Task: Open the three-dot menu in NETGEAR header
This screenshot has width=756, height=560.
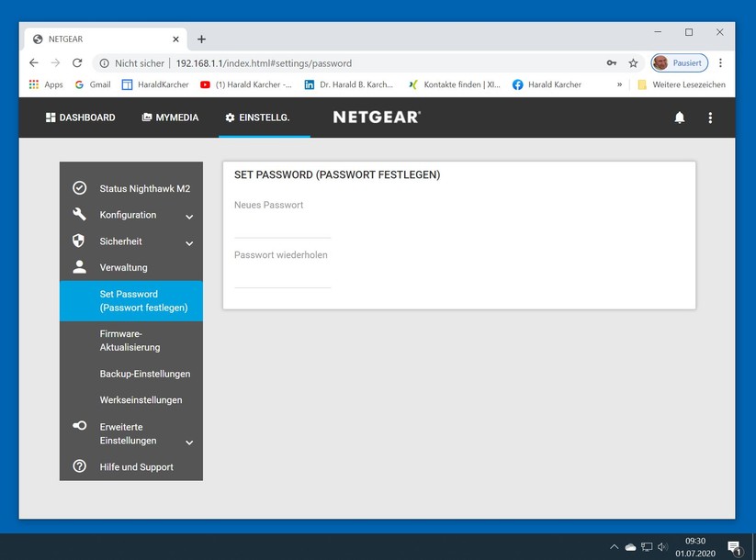Action: pos(710,118)
